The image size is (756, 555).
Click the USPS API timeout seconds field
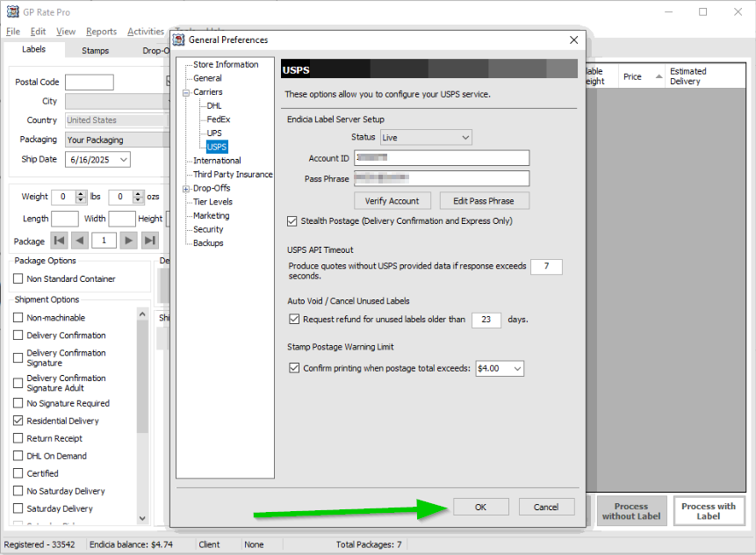pyautogui.click(x=546, y=266)
